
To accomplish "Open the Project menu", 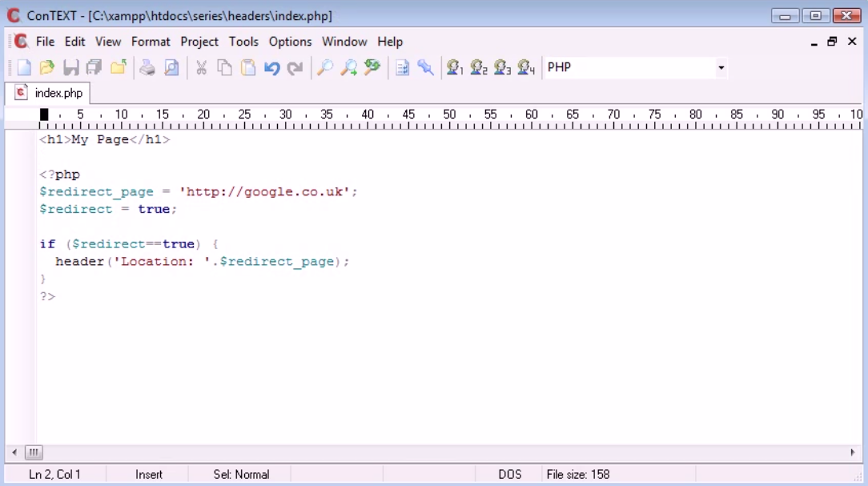I will tap(199, 42).
